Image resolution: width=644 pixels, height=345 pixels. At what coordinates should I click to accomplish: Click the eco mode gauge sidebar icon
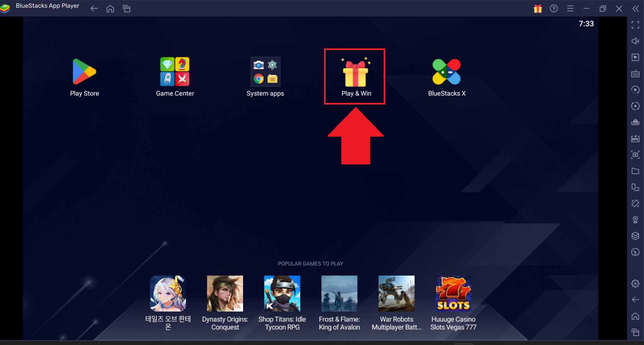point(635,252)
